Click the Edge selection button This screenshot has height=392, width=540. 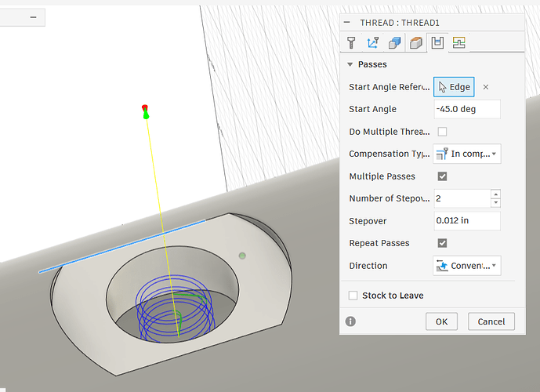point(454,87)
